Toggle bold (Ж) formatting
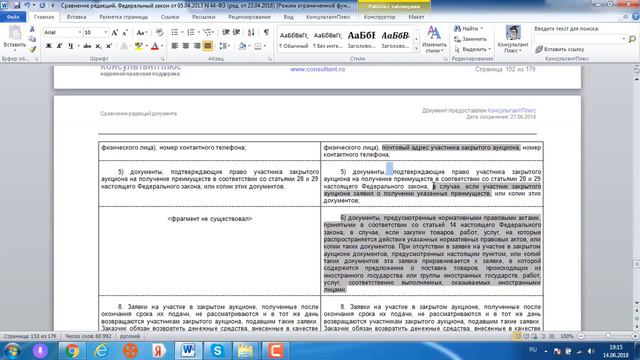The image size is (640, 360). pyautogui.click(x=49, y=46)
